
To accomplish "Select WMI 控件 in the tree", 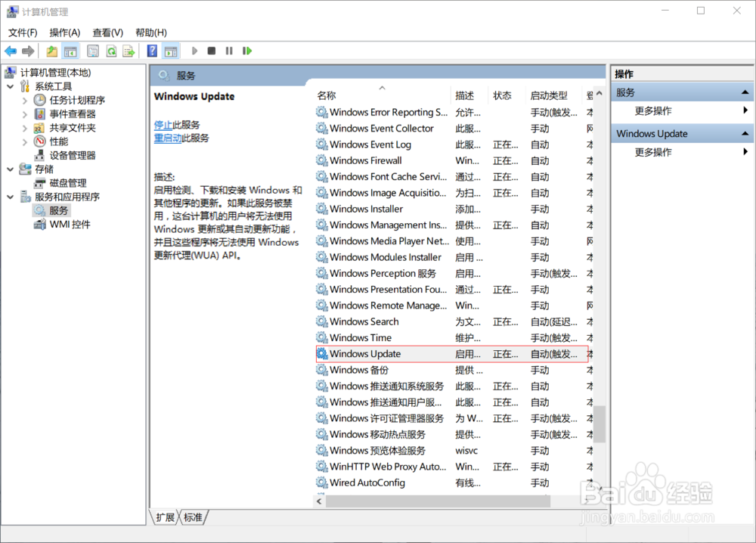I will point(70,225).
